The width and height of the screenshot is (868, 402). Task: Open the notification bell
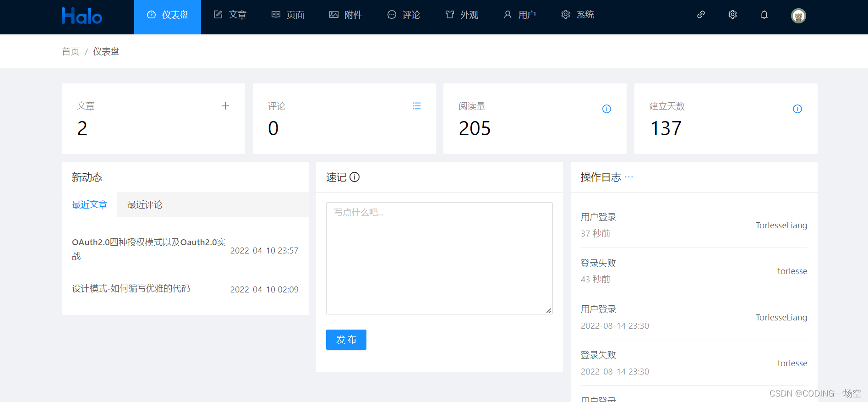764,15
